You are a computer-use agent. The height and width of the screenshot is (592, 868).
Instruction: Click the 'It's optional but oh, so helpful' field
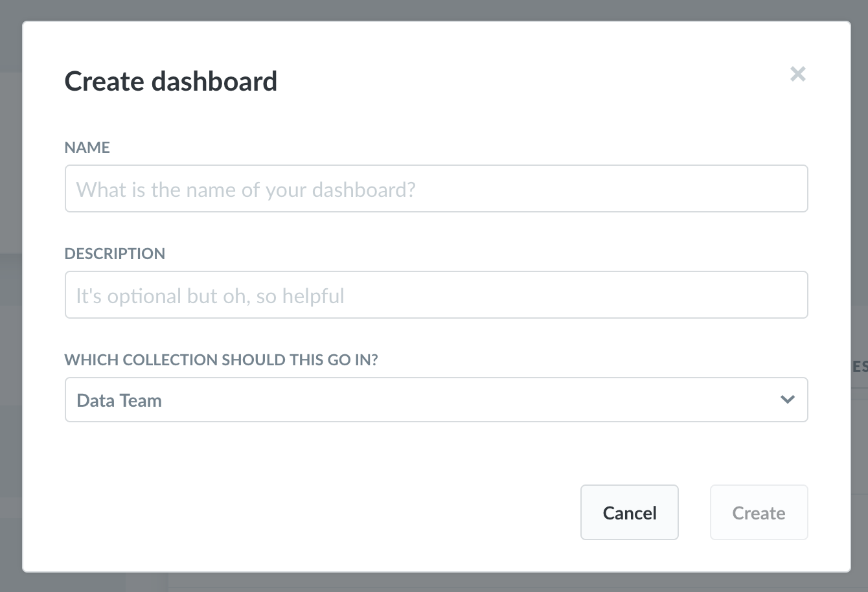(x=436, y=295)
